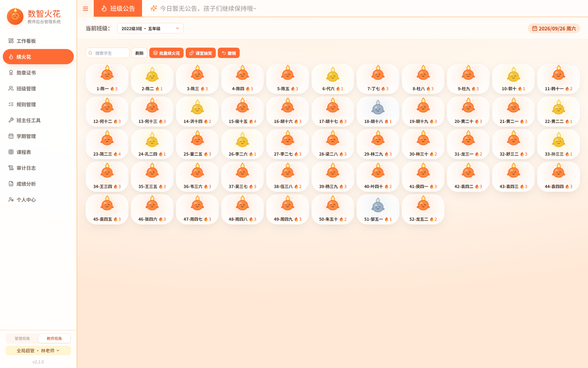The width and height of the screenshot is (588, 368).
Task: Click the gray extinguished flame of 18-胡十八
Action: [378, 107]
